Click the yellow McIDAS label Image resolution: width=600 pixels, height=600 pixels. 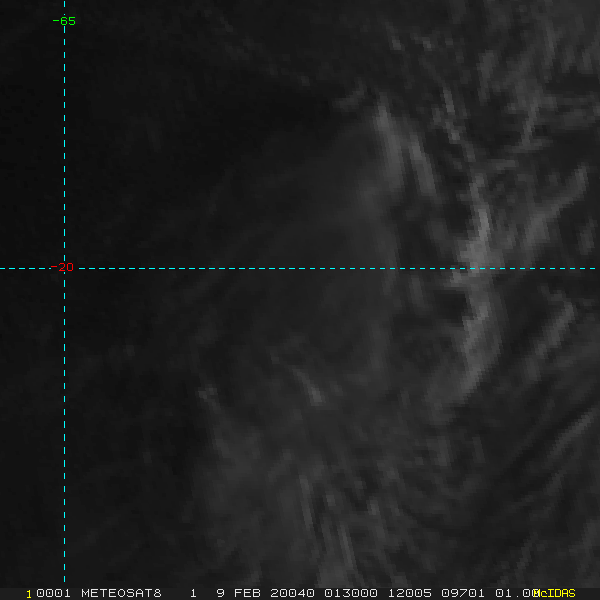click(x=554, y=593)
